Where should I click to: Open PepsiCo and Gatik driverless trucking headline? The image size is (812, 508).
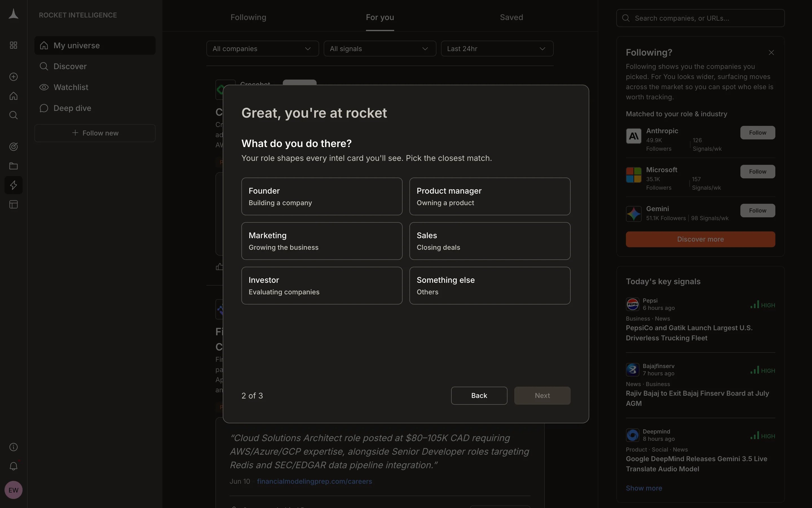(689, 333)
